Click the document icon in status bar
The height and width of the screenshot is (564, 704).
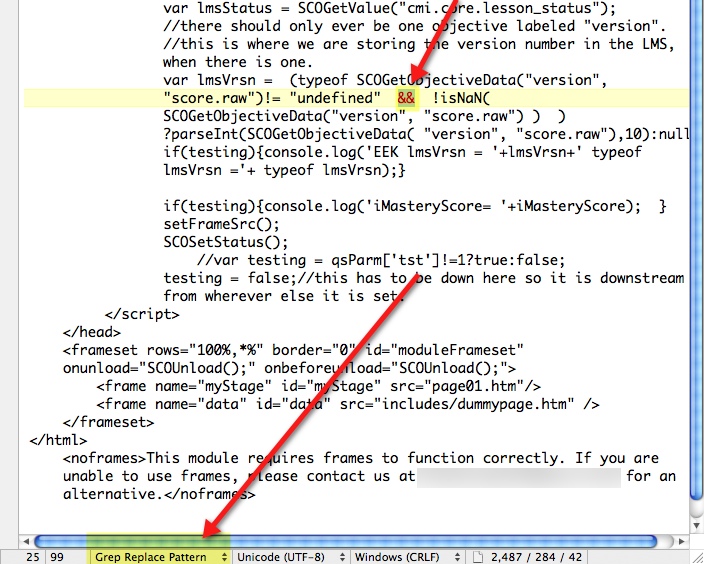pyautogui.click(x=478, y=556)
